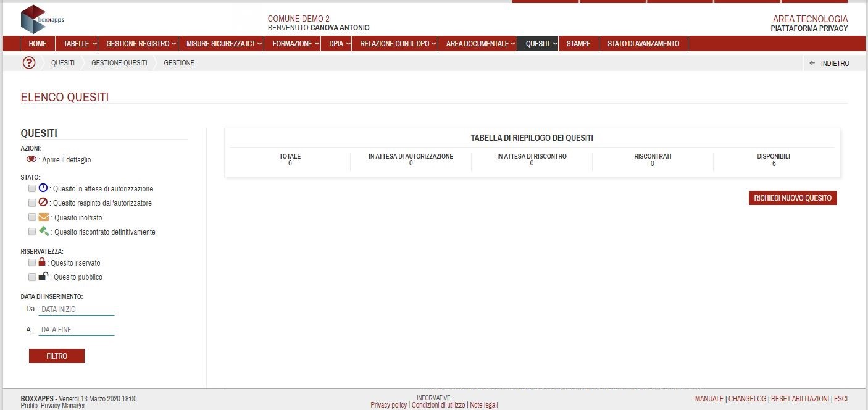Click IN ATTESA DI RISCONTRO summary cell
868x410 pixels.
click(532, 160)
